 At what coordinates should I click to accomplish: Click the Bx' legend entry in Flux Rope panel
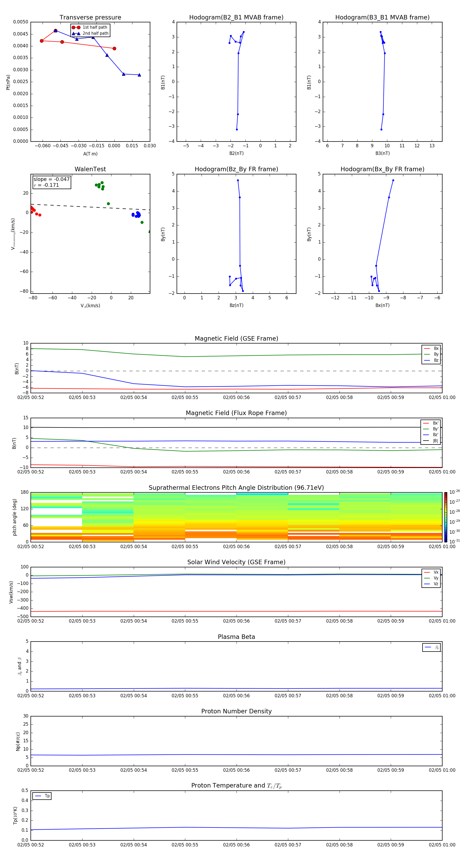pyautogui.click(x=431, y=423)
